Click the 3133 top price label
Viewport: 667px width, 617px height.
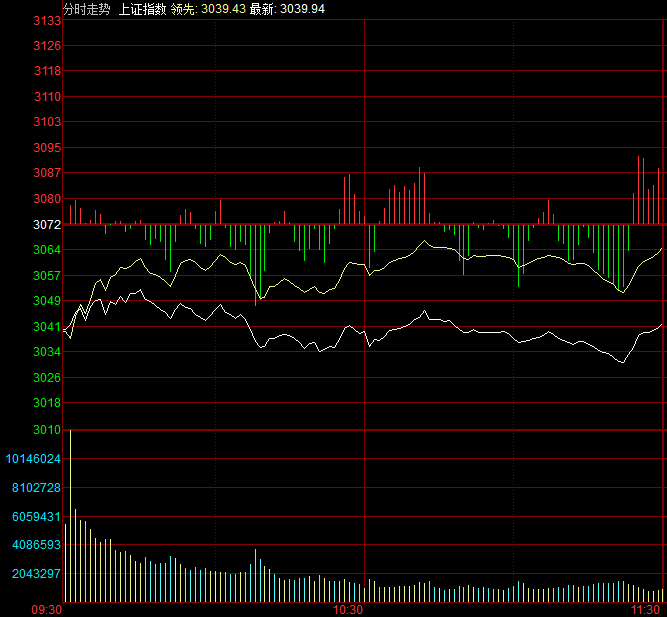pos(46,21)
